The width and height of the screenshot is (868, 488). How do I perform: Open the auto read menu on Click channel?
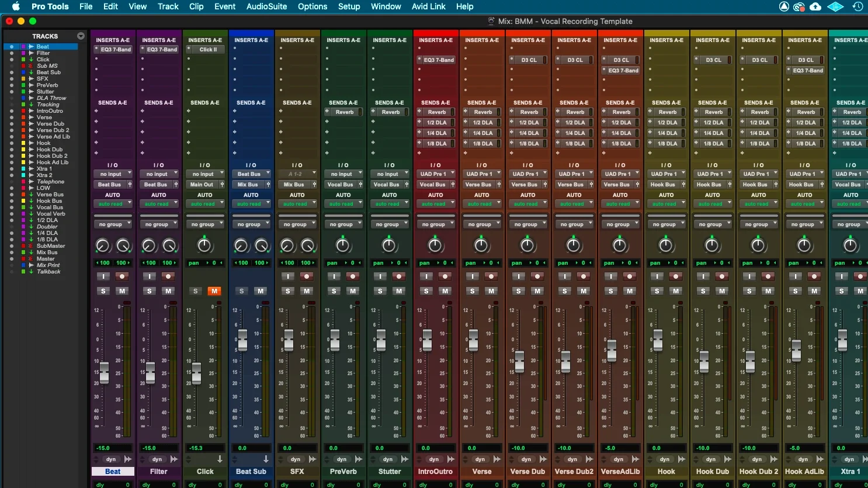(x=205, y=204)
